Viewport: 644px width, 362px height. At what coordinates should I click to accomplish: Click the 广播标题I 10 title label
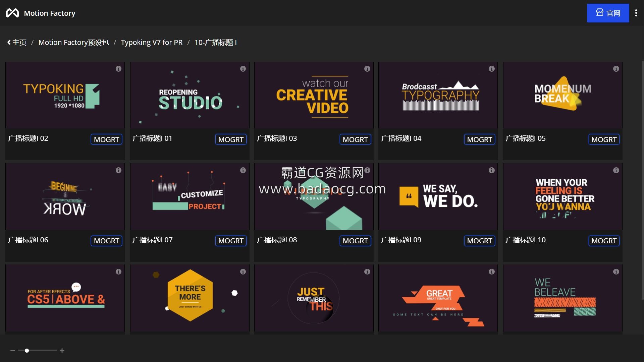(x=526, y=240)
